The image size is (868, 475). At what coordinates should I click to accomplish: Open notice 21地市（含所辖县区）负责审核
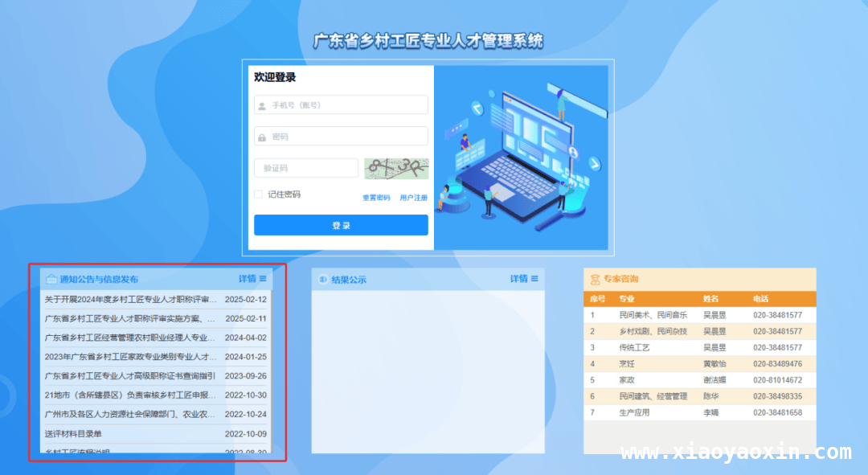131,395
